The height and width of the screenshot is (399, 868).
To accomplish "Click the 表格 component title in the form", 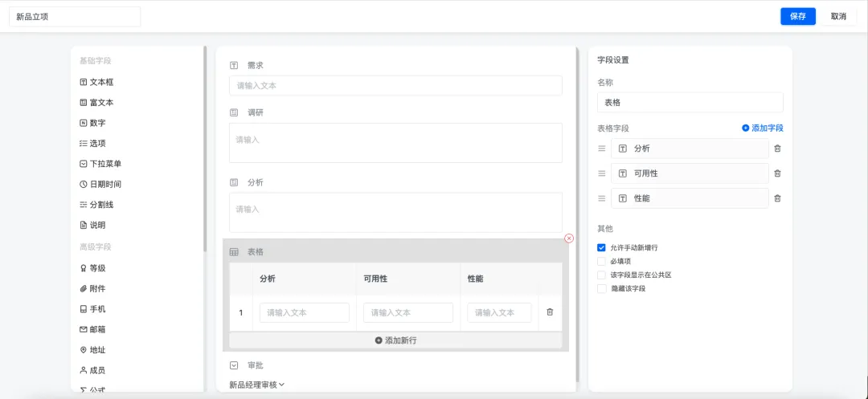I will (256, 252).
